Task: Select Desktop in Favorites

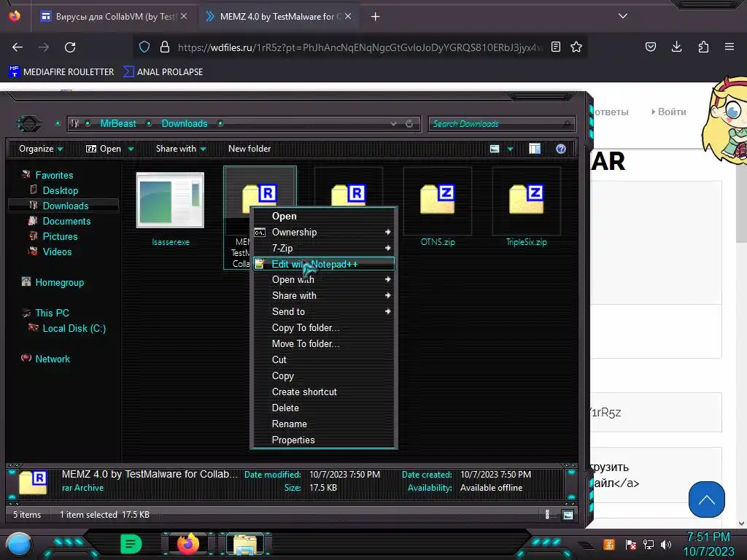Action: tap(61, 190)
